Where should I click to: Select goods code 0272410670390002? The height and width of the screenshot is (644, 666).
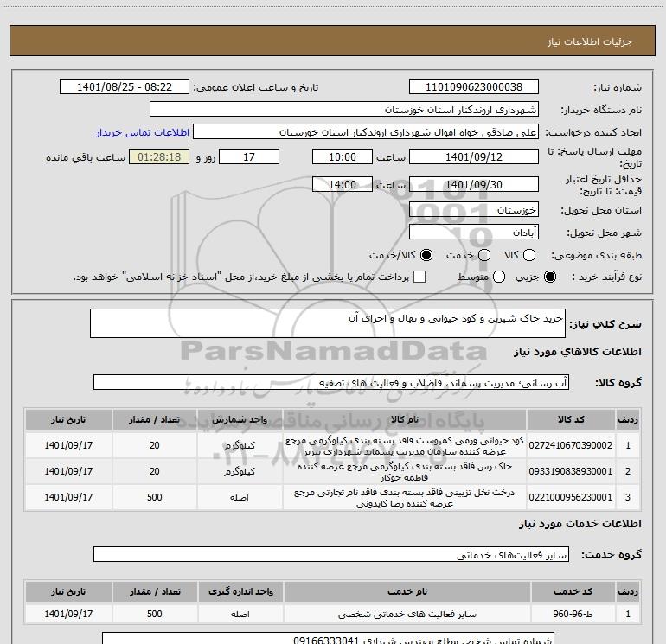571,445
